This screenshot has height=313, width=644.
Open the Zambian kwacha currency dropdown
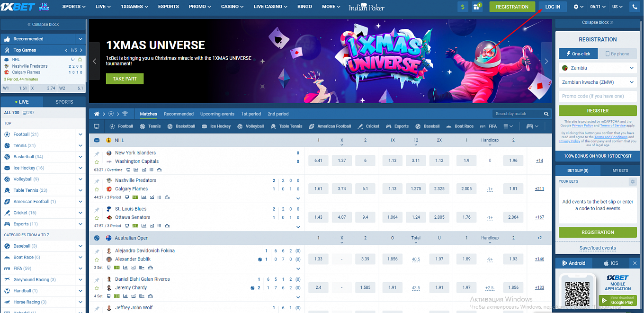(598, 82)
